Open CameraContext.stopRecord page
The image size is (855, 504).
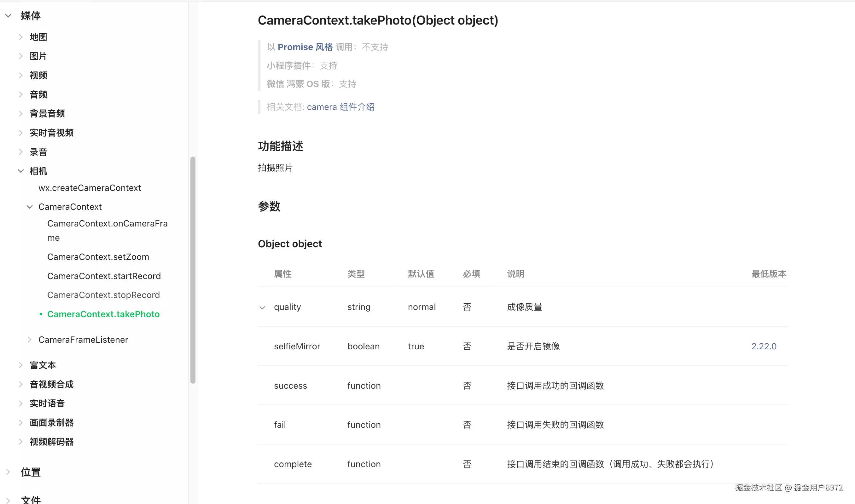(103, 295)
